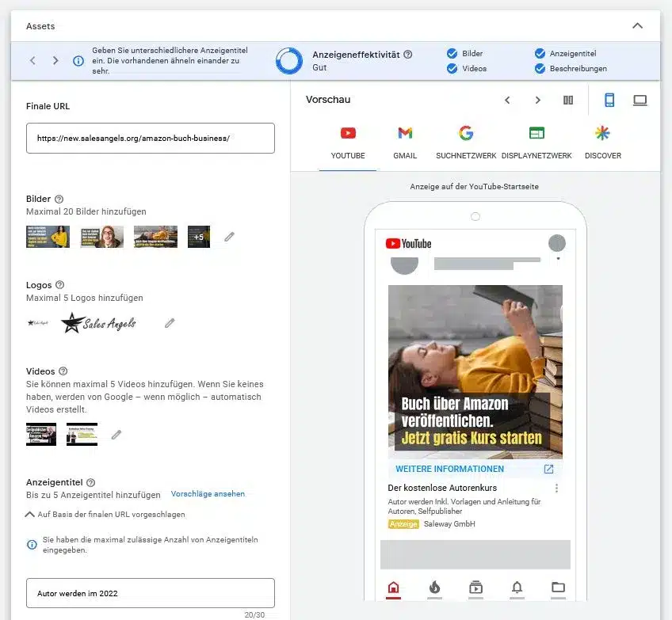Select the small Sales Angels logo

click(x=38, y=323)
